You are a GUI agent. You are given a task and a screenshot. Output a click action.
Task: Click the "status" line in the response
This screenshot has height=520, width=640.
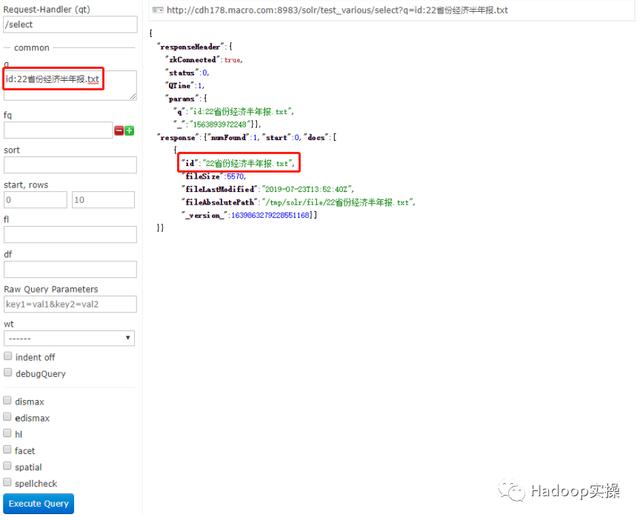click(187, 73)
